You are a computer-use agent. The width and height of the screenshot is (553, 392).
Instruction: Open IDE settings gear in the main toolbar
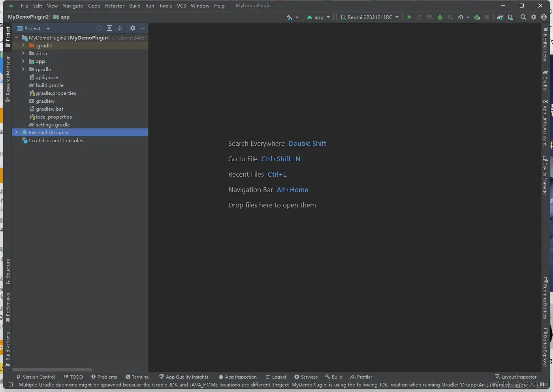[534, 17]
